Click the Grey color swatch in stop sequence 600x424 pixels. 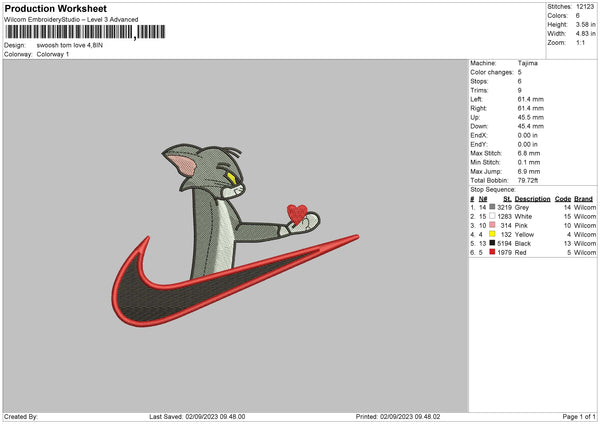(492, 207)
